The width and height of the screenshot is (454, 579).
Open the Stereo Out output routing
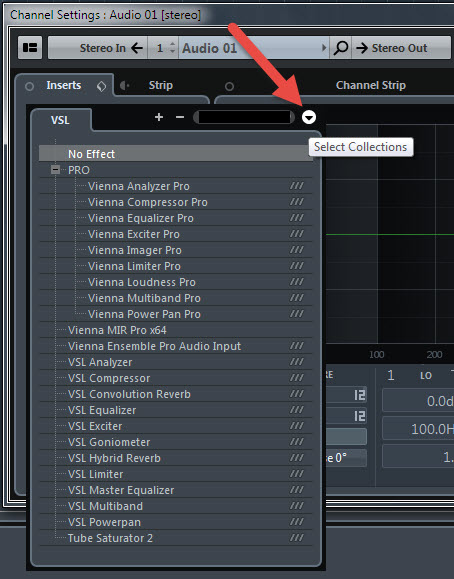[401, 48]
